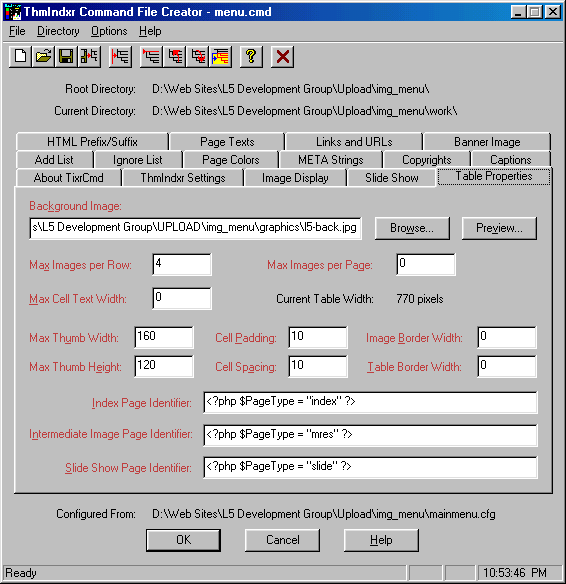Open a command file via folder icon
The width and height of the screenshot is (566, 584).
43,57
